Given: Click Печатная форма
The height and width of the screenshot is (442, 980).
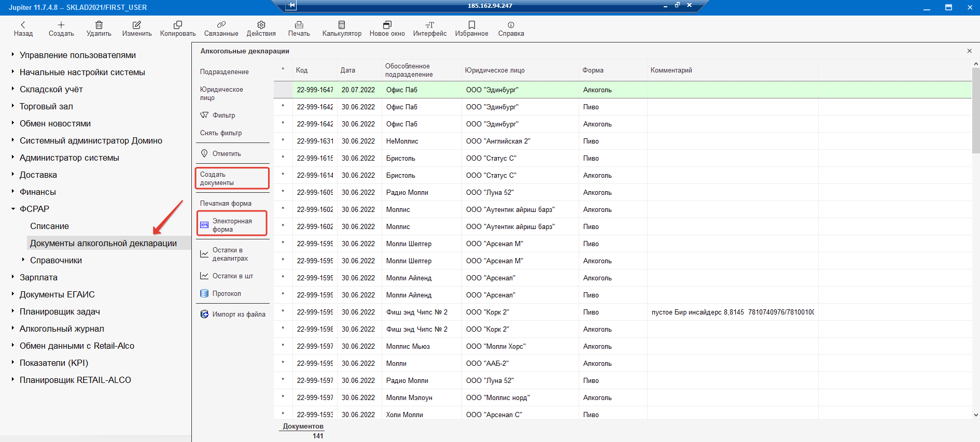Looking at the screenshot, I should point(226,203).
